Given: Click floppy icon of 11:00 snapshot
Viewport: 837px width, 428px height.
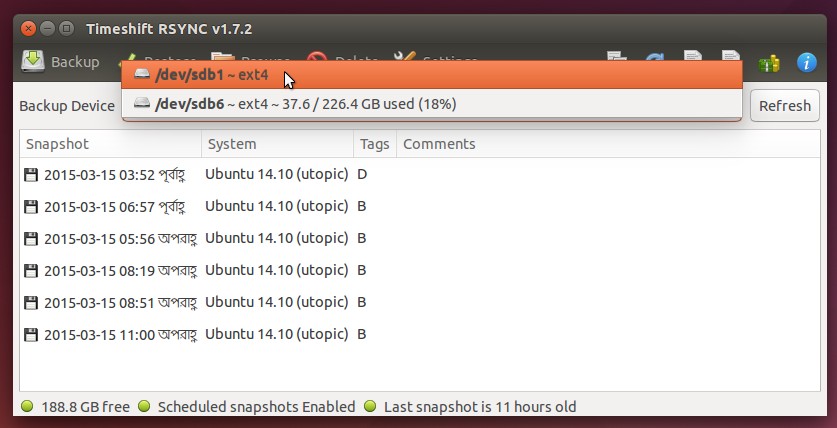Looking at the screenshot, I should pyautogui.click(x=31, y=335).
